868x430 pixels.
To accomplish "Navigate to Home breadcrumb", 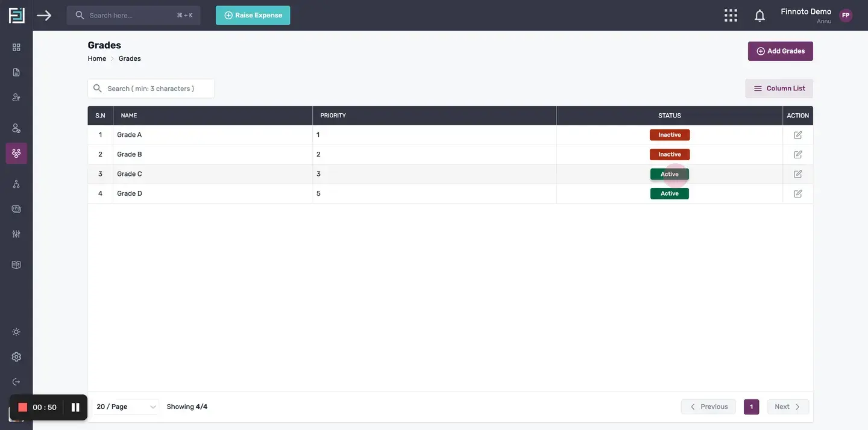I will 97,58.
